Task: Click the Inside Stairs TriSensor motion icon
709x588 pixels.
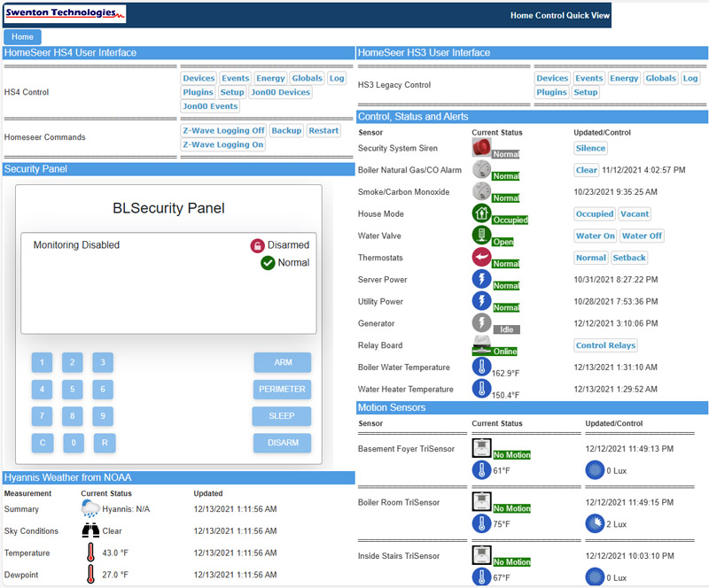Action: pos(481,555)
